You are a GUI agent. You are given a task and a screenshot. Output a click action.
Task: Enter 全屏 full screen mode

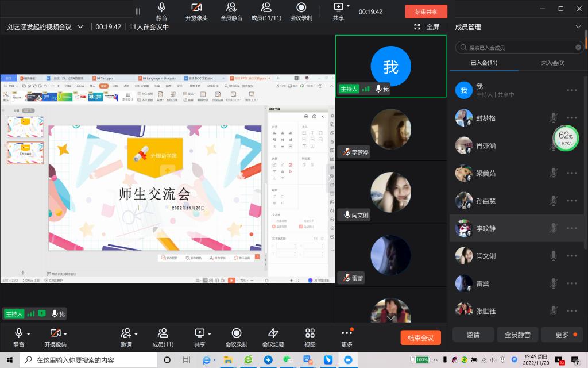(427, 27)
